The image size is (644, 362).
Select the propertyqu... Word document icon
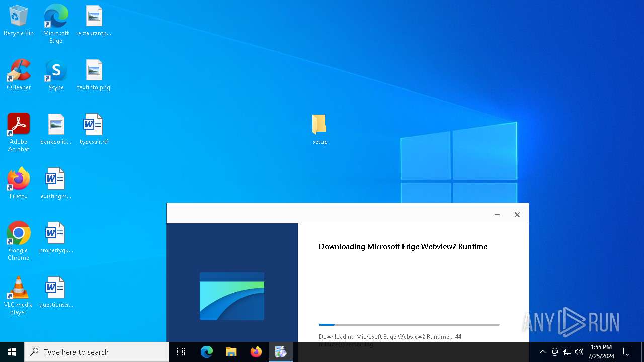tap(56, 238)
